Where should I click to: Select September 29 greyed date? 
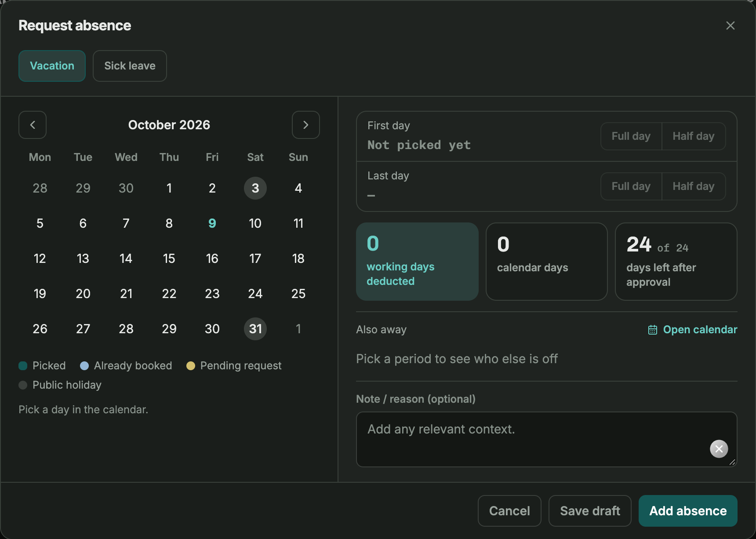[83, 188]
